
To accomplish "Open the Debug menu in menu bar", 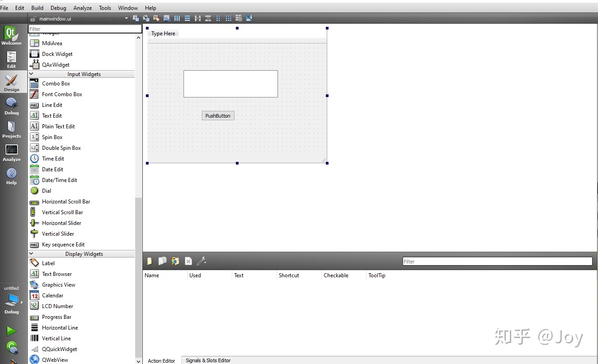I will (58, 8).
